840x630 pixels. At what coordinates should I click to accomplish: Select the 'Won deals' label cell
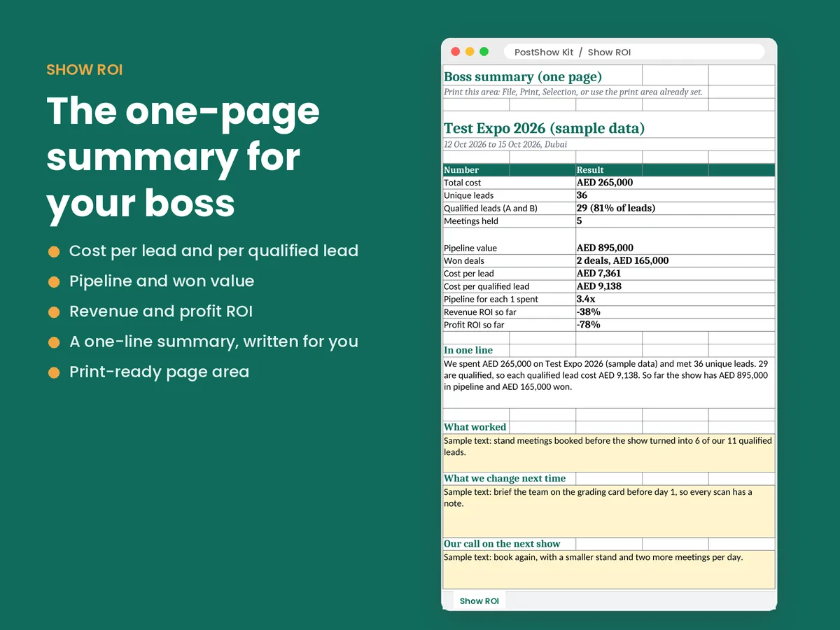coord(509,260)
